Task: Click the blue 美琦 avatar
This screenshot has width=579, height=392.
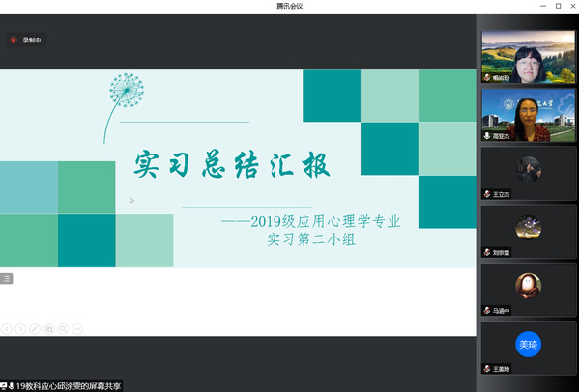Action: [x=528, y=344]
